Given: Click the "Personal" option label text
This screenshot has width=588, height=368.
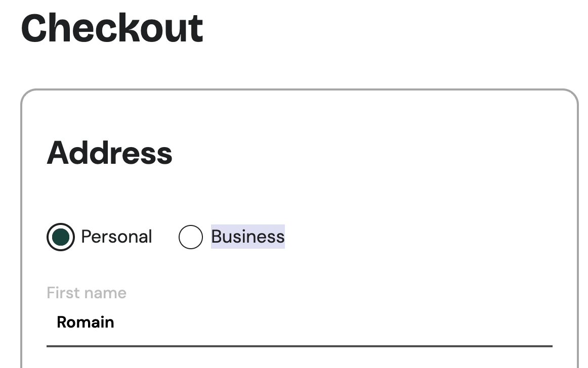Looking at the screenshot, I should pos(116,237).
